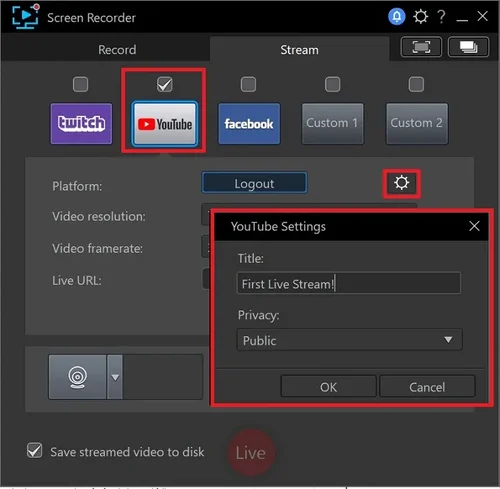Click the Live URL label
This screenshot has width=500, height=489.
[x=77, y=281]
